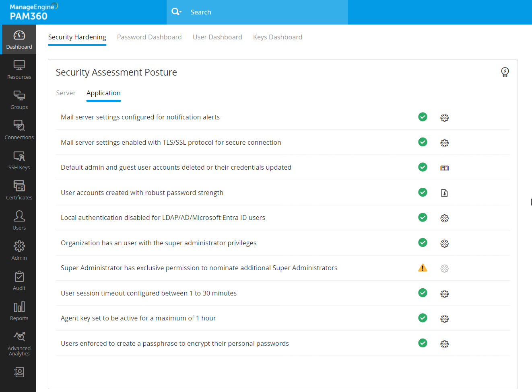Click the default admin accounts credentials icon
Image resolution: width=532 pixels, height=392 pixels.
pos(444,168)
